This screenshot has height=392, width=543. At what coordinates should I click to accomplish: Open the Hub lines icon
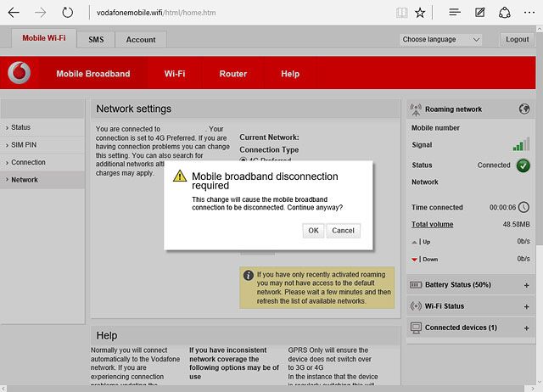tap(455, 13)
